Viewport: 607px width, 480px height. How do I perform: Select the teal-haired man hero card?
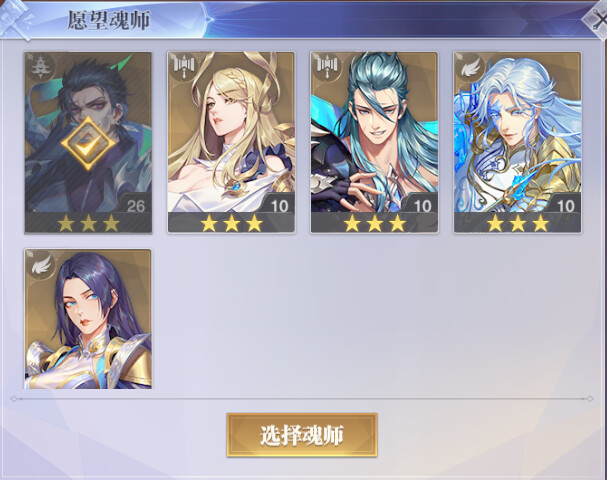[x=374, y=142]
